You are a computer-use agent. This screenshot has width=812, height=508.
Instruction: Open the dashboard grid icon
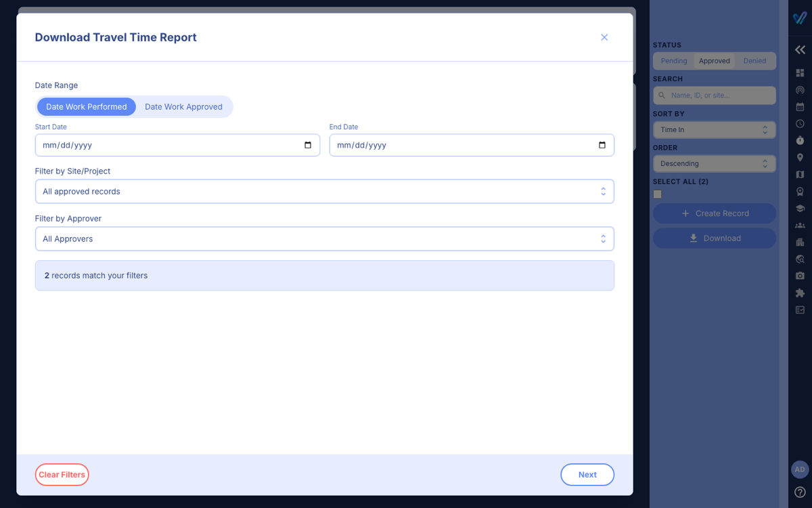(800, 73)
